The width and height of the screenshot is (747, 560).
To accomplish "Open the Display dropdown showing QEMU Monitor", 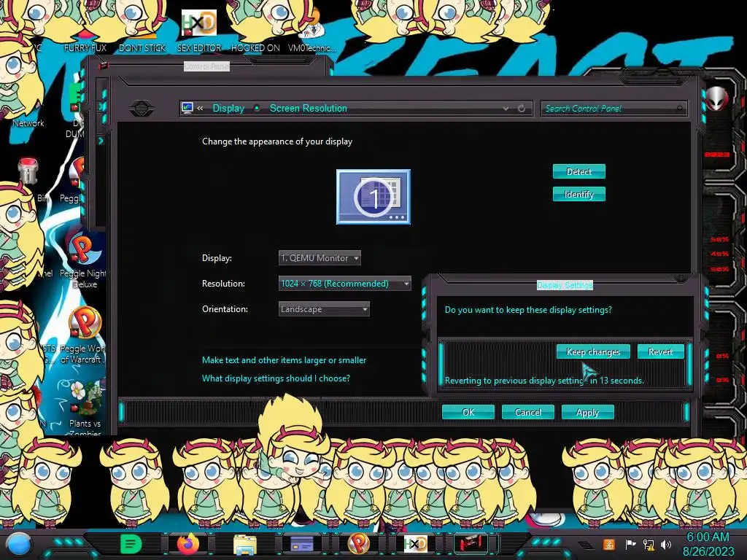I will (320, 257).
